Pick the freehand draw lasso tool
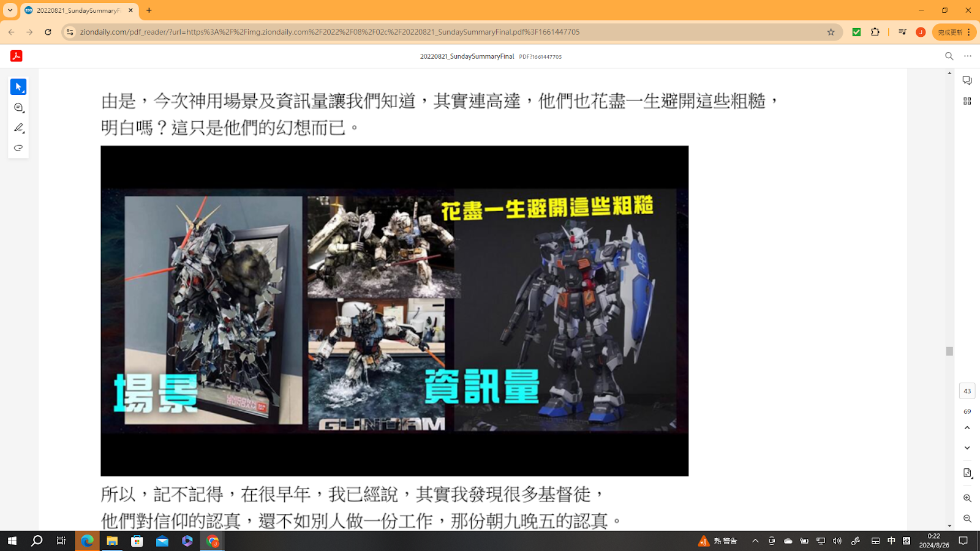The height and width of the screenshot is (551, 980). click(18, 148)
